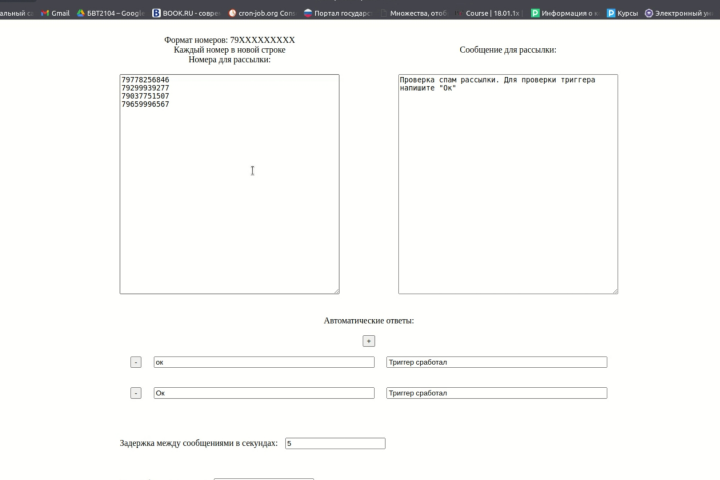This screenshot has height=480, width=720.
Task: Click the Электронный round favicon
Action: tap(649, 13)
